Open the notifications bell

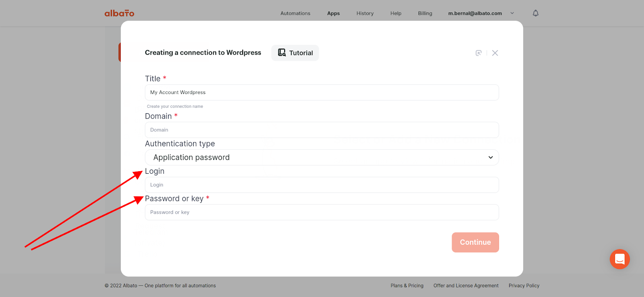coord(535,13)
